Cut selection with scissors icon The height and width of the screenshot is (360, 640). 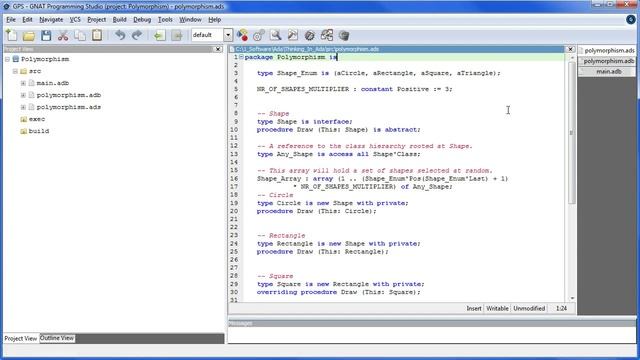pos(63,36)
